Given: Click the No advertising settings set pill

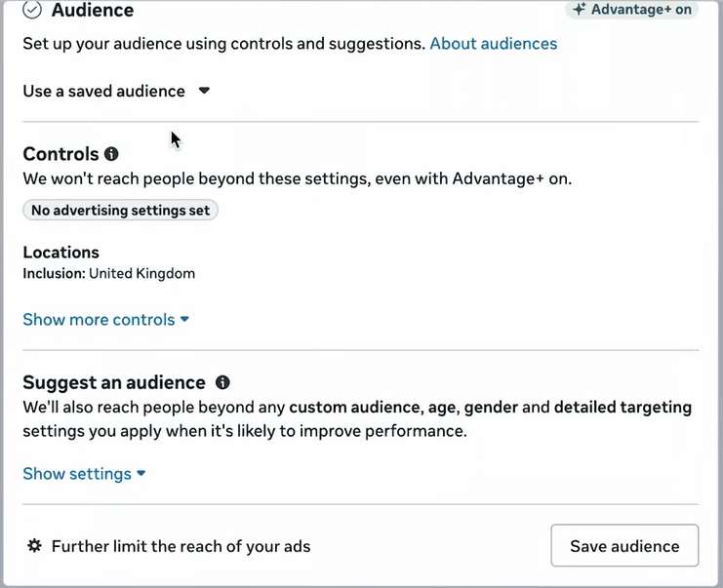Looking at the screenshot, I should [x=120, y=210].
